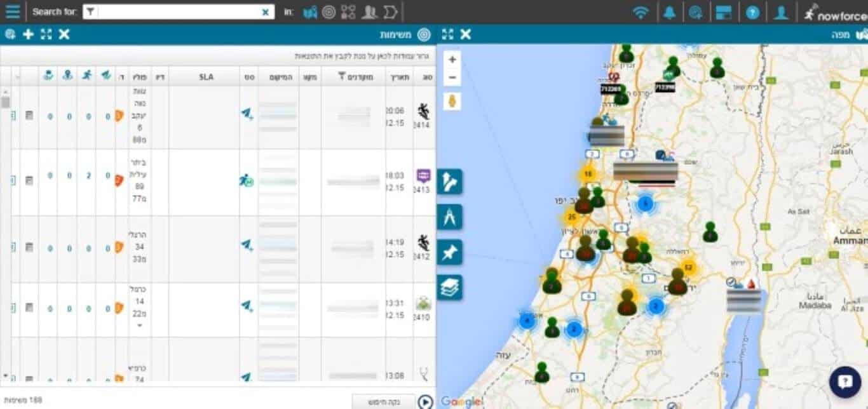
Task: Toggle target-shaped incidents search scope icon
Action: [x=329, y=11]
